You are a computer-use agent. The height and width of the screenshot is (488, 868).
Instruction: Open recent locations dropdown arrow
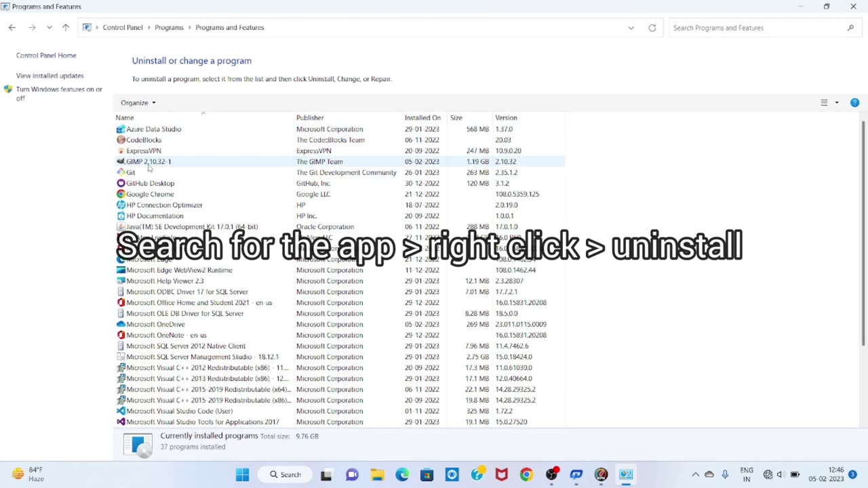point(50,27)
